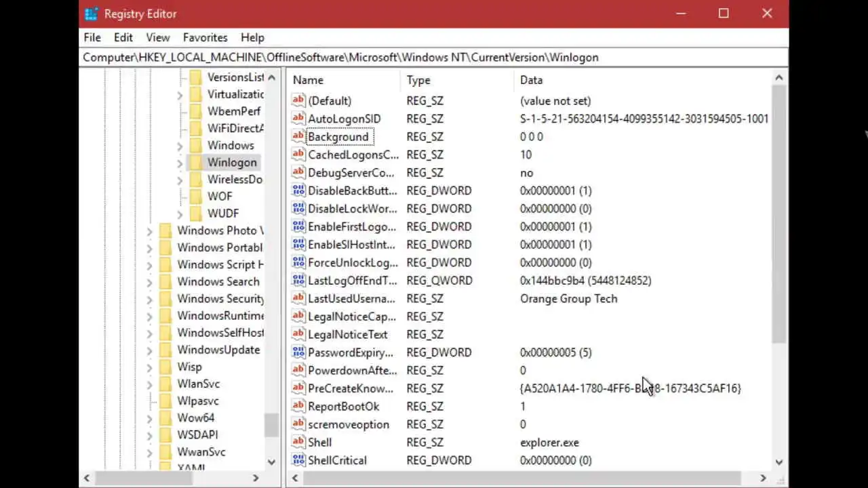The width and height of the screenshot is (868, 488).
Task: Select the CachedLogonsC... value name
Action: tap(353, 155)
